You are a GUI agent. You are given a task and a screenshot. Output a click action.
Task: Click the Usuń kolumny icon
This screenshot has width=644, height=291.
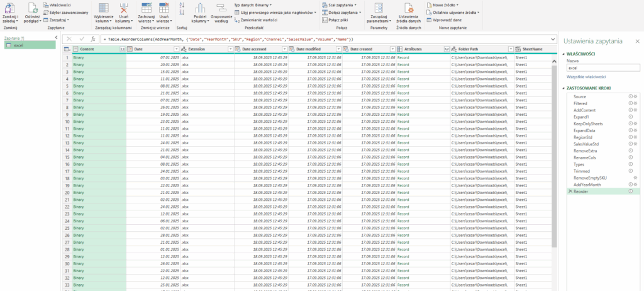tap(123, 7)
